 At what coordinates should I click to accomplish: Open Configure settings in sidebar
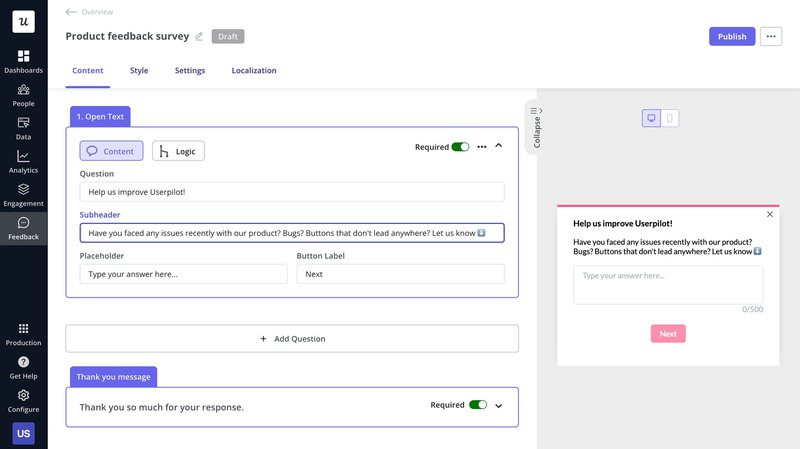pos(23,401)
